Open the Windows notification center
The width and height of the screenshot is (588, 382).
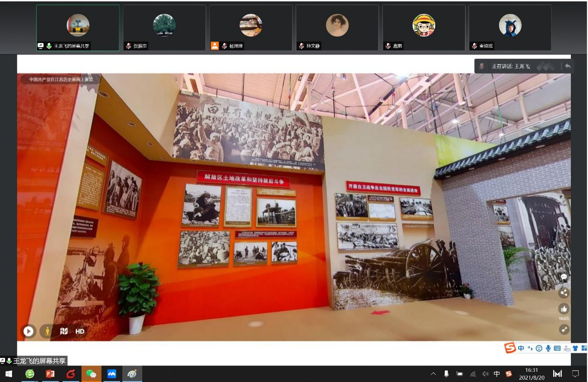click(575, 374)
